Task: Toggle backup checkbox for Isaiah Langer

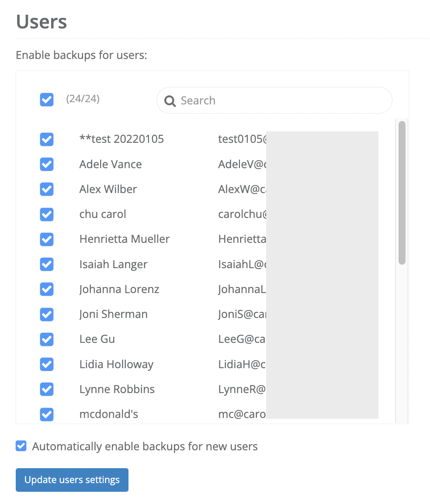Action: [x=47, y=264]
